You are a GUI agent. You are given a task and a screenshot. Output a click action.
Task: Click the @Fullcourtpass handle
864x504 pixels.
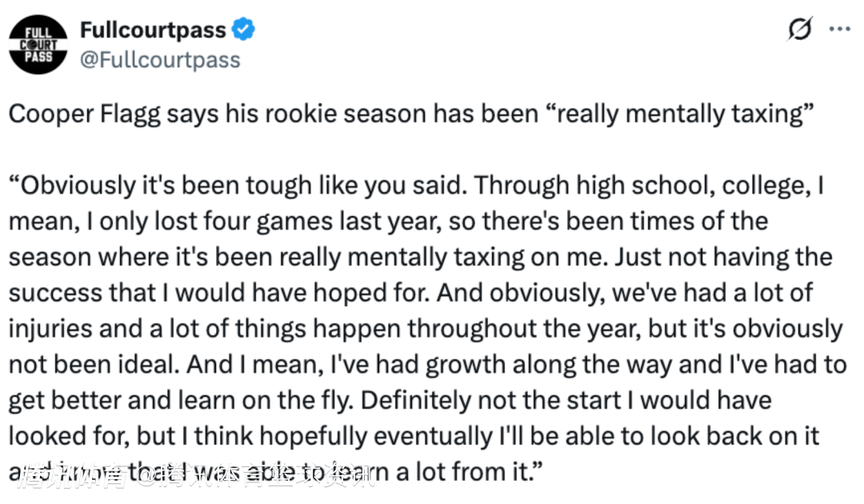(159, 59)
